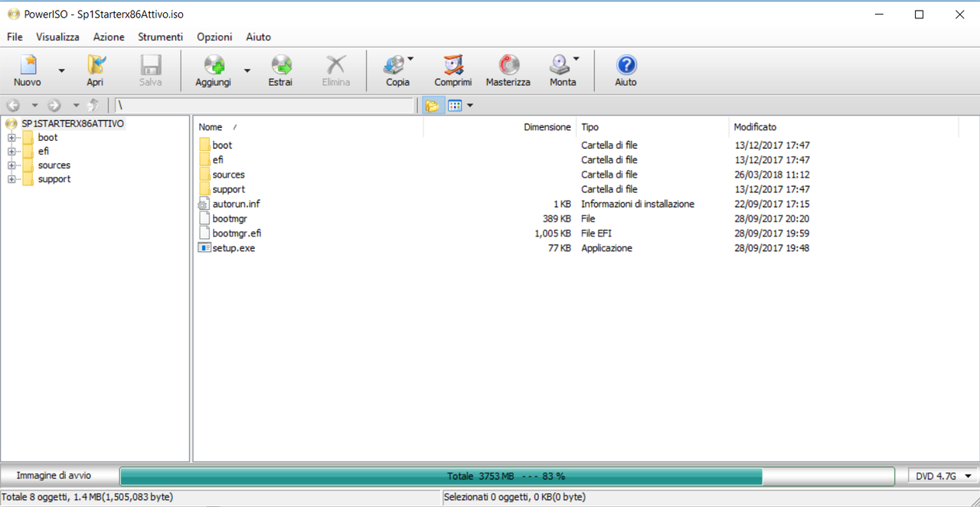Expand the sources folder in tree

click(11, 165)
